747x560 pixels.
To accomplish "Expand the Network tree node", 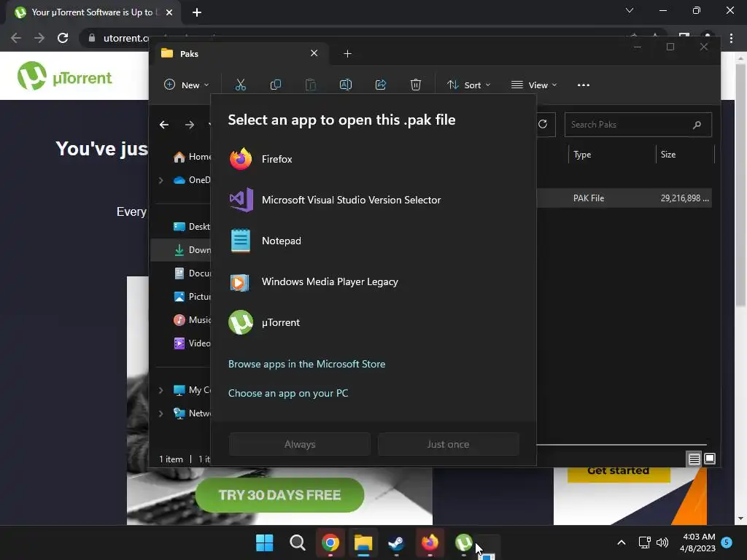I will coord(161,413).
